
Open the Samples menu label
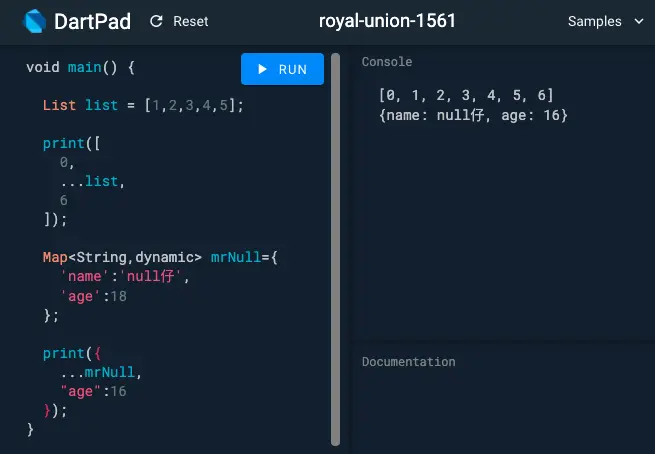point(594,21)
